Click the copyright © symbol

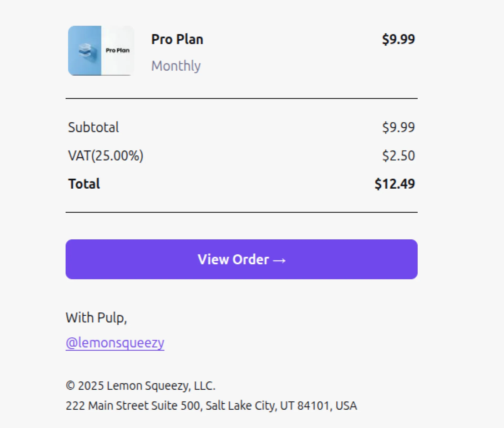pyautogui.click(x=70, y=386)
